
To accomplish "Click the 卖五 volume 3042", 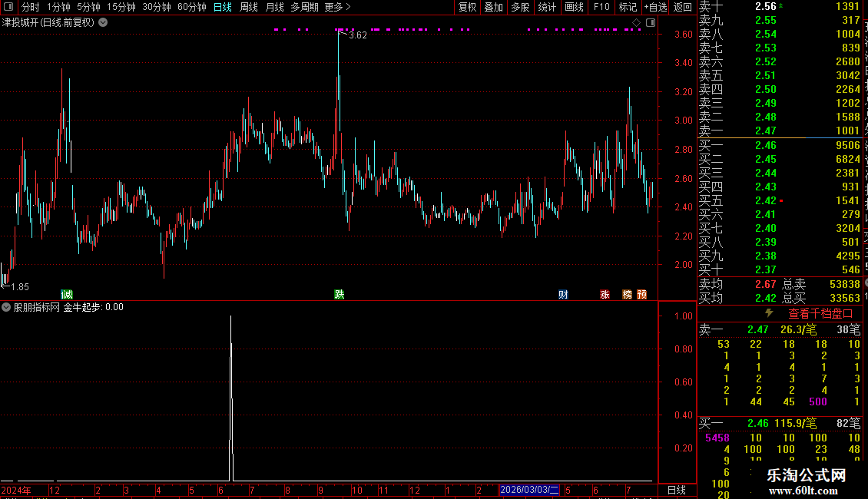I will [x=848, y=75].
